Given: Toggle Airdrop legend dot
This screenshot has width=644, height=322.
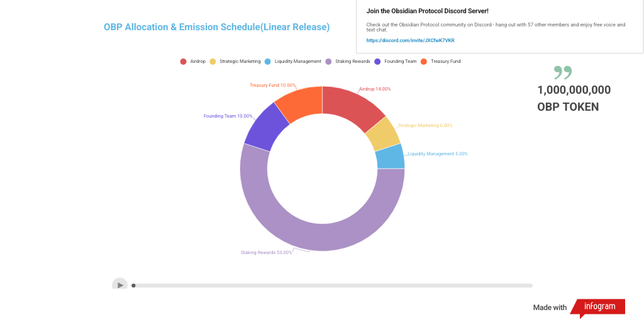Looking at the screenshot, I should click(183, 62).
